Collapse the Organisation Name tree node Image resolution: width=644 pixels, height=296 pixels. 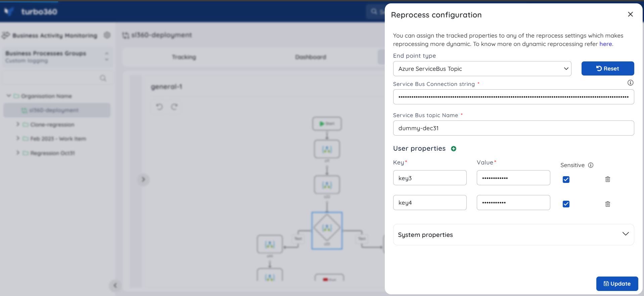click(x=9, y=96)
